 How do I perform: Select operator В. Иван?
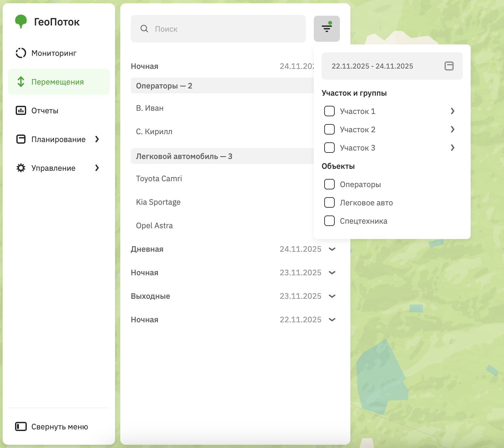tap(150, 108)
